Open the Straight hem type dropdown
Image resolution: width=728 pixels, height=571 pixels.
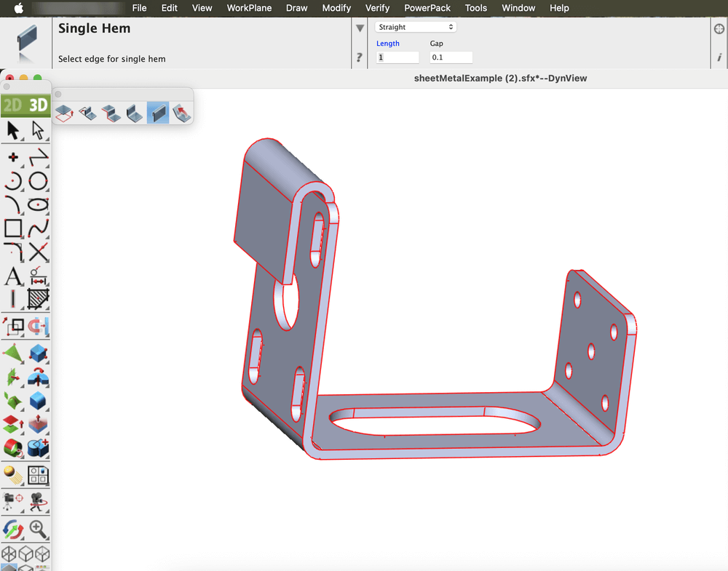[x=416, y=27]
